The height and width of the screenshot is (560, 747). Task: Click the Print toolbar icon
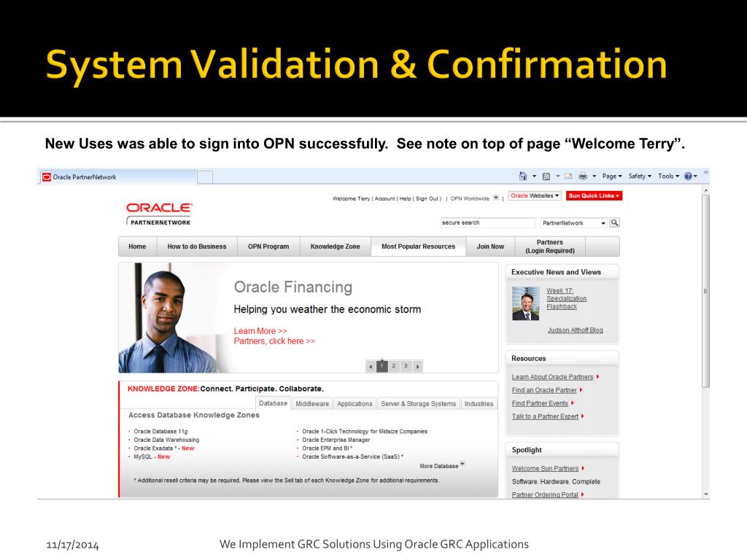coord(583,176)
